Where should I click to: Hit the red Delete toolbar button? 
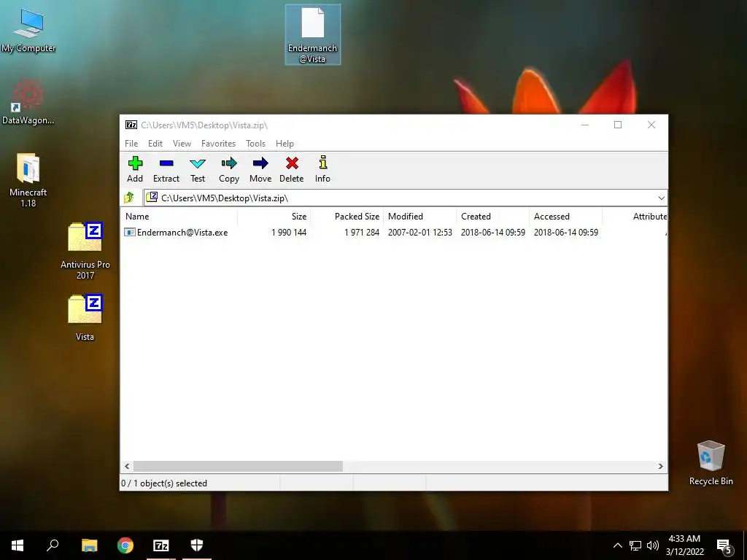(x=292, y=169)
